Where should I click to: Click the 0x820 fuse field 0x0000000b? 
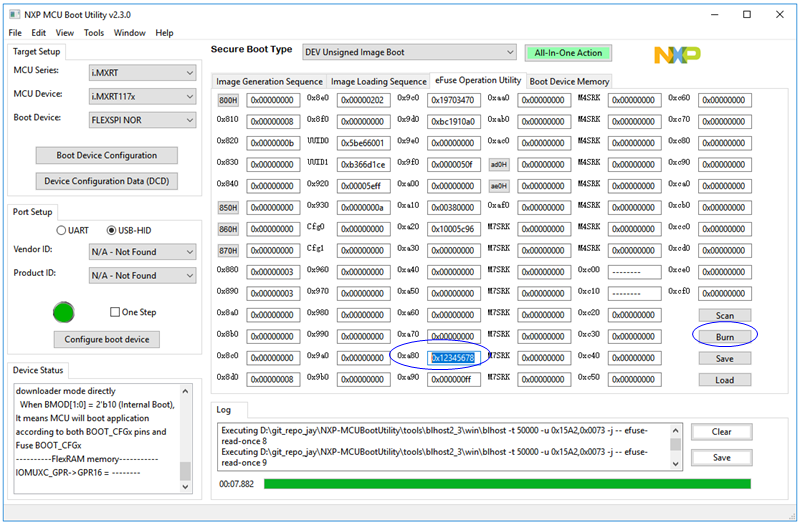click(x=273, y=143)
